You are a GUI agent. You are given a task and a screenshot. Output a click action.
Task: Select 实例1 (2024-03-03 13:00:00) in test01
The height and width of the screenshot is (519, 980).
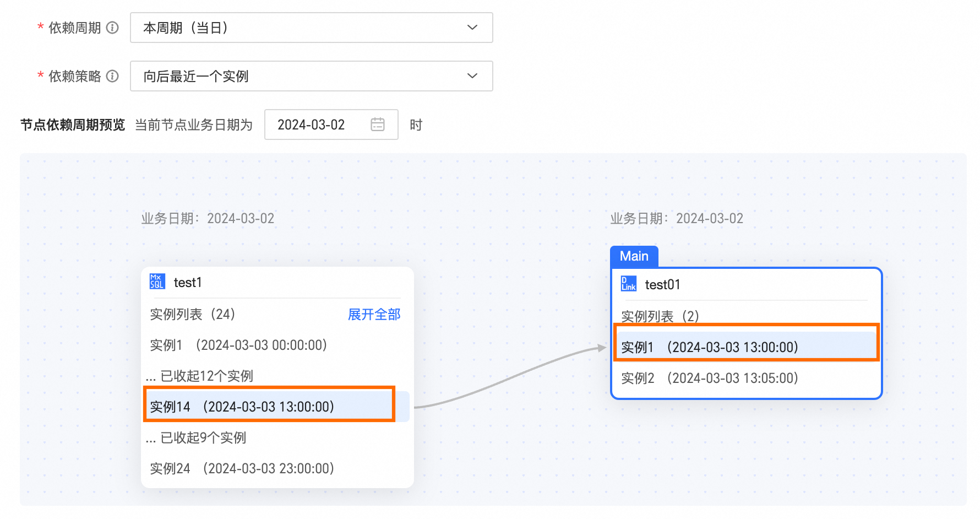coord(709,347)
